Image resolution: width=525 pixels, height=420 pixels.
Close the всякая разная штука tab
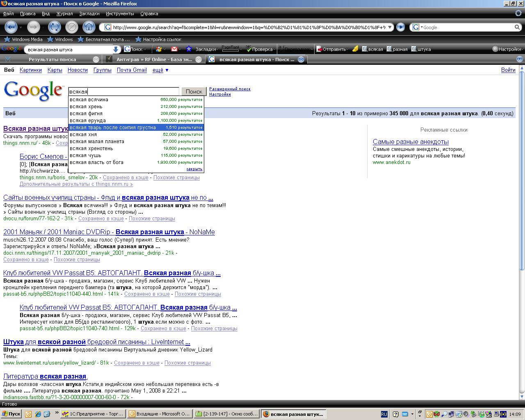pyautogui.click(x=301, y=59)
